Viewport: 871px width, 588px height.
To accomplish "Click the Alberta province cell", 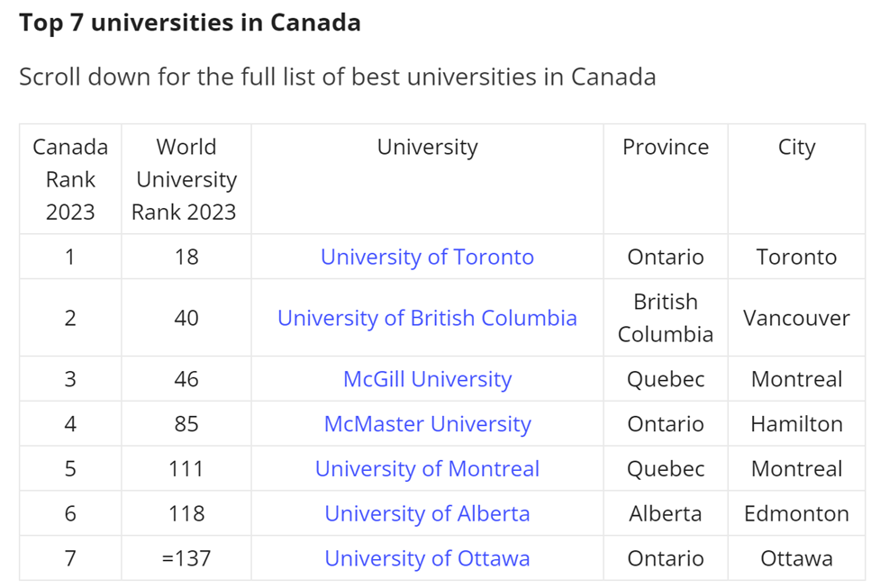I will [x=666, y=513].
